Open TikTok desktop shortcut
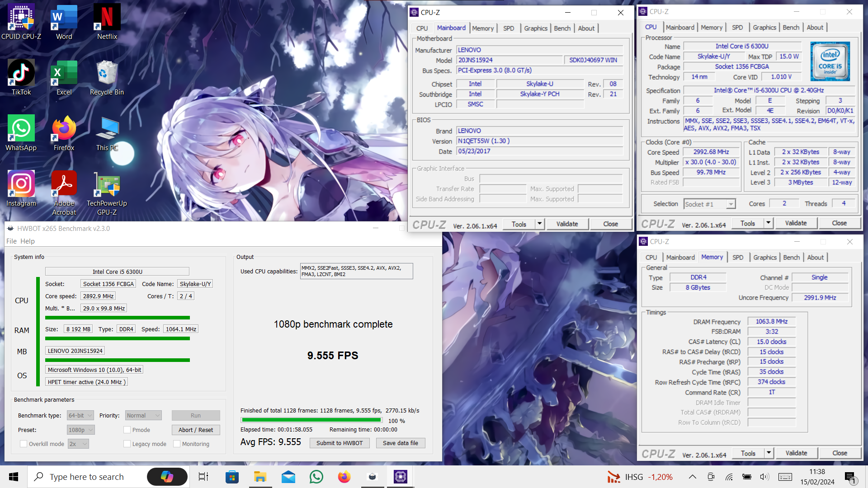868x488 pixels. 21,77
